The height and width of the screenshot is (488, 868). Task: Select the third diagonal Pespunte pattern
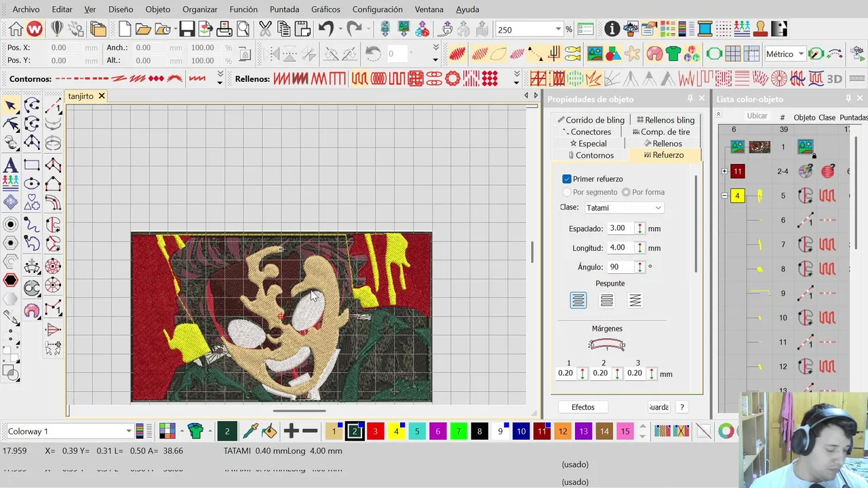635,300
